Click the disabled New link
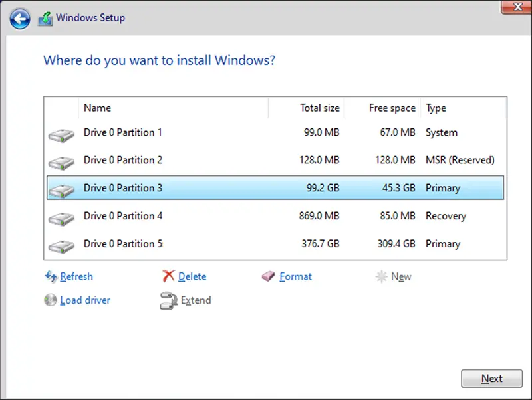Screen dimensions: 532x400 click(x=401, y=276)
